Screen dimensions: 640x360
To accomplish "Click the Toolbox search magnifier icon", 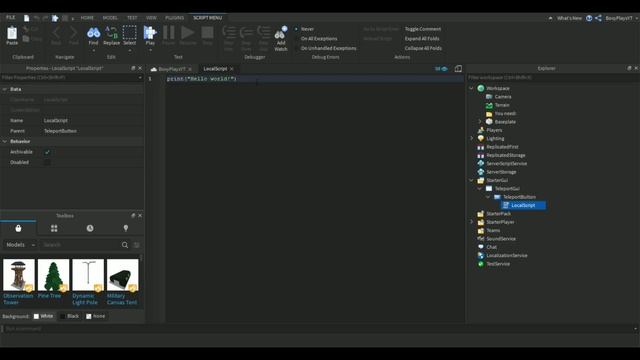I will click(125, 245).
